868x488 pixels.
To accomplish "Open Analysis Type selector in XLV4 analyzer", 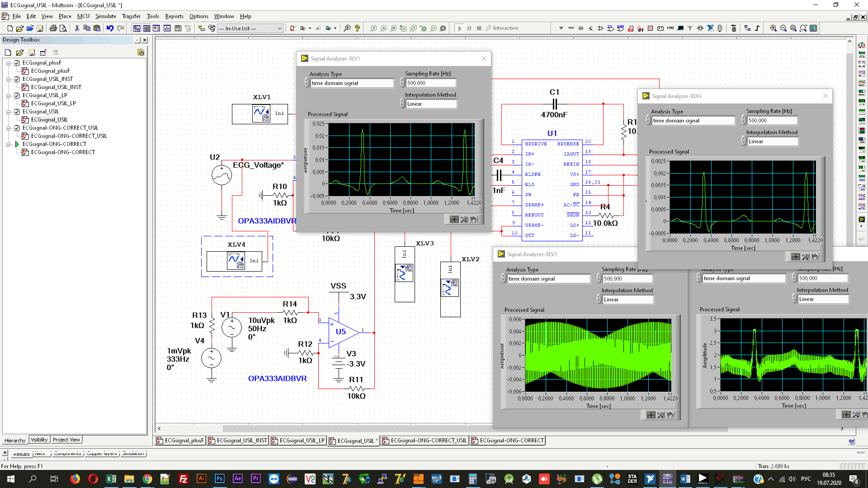I will (x=693, y=121).
